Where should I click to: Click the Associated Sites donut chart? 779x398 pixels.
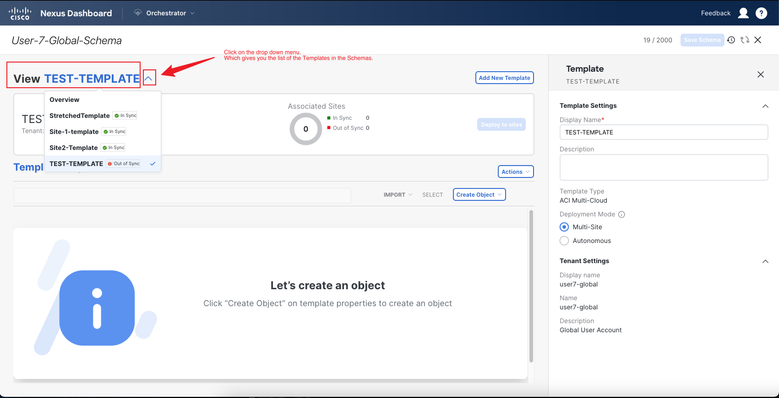(x=306, y=129)
